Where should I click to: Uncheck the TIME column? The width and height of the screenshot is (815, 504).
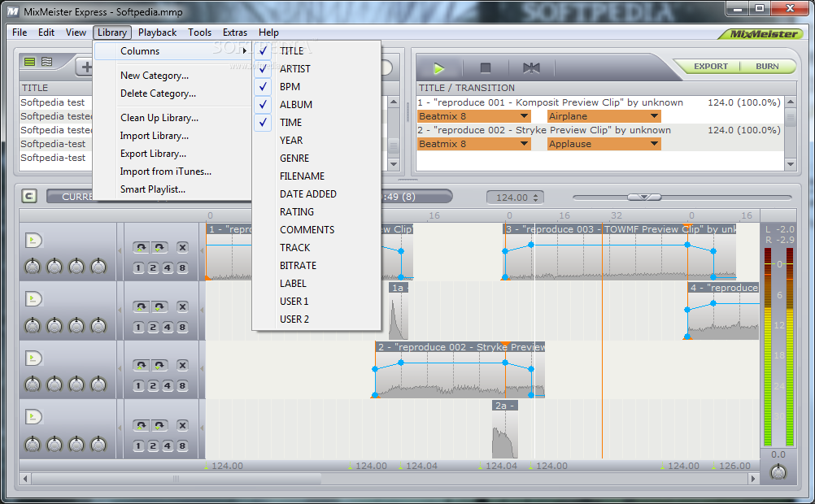316,123
